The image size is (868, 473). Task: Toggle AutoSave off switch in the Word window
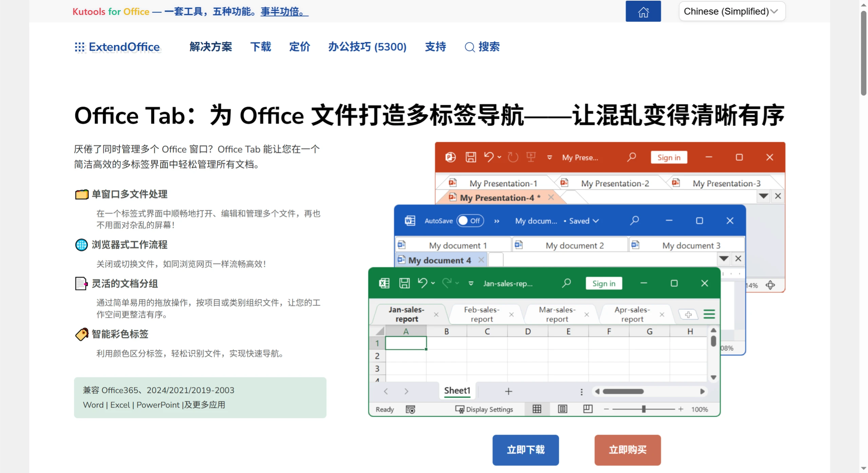tap(470, 221)
